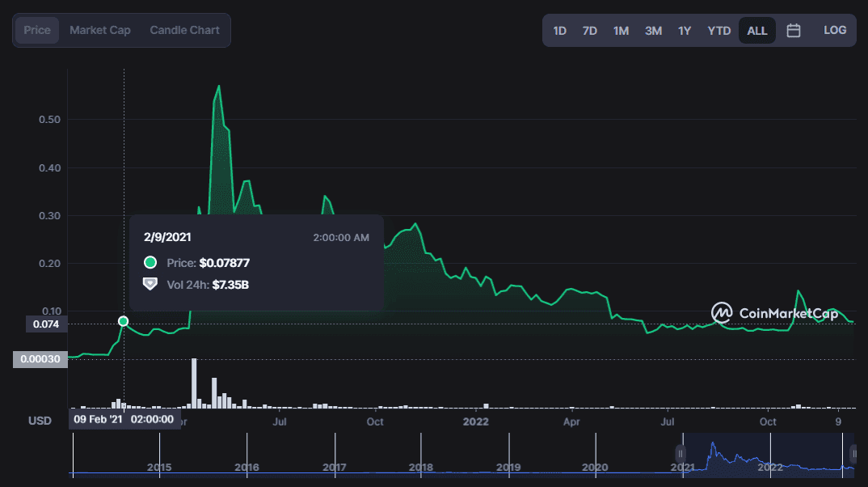
Task: Toggle the LOG scale button
Action: 835,31
